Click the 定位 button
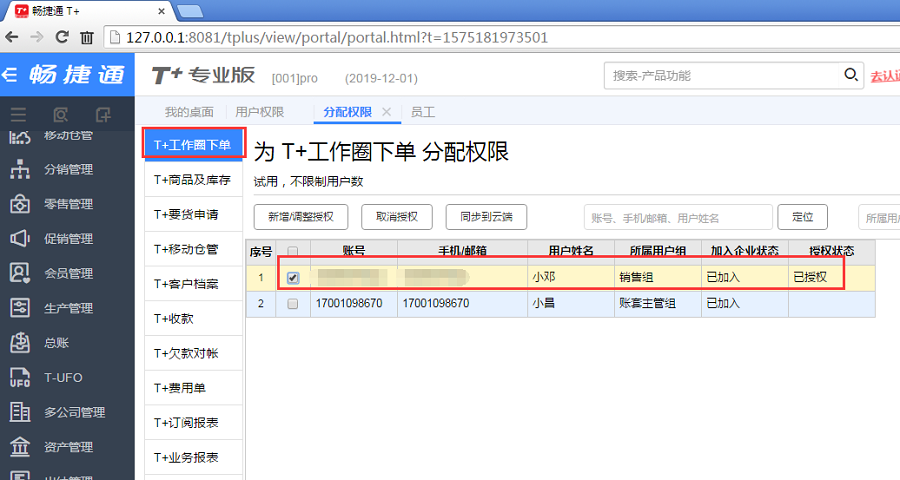 [x=802, y=217]
